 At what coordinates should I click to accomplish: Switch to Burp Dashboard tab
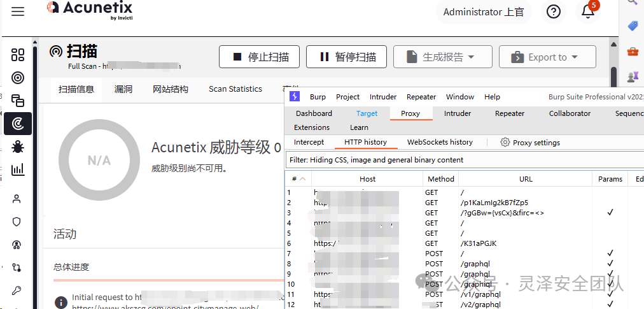coord(314,113)
